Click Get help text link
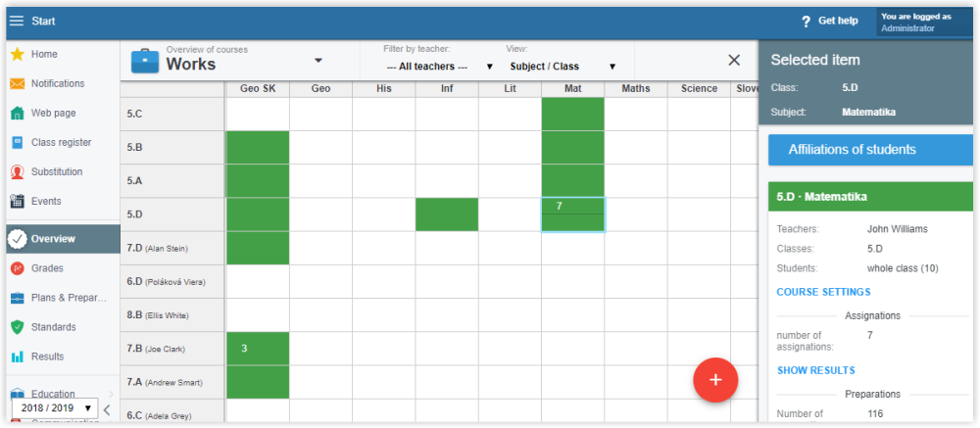 838,21
